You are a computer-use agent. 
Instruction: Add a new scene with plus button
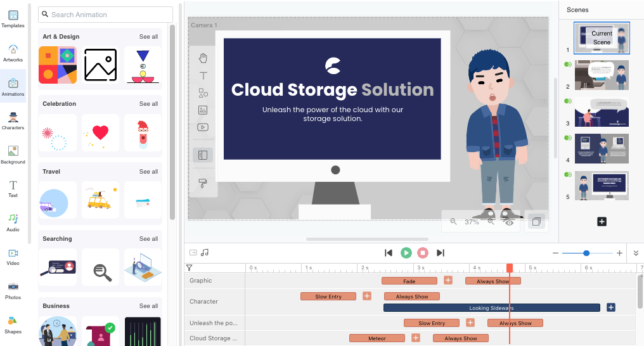pos(602,221)
